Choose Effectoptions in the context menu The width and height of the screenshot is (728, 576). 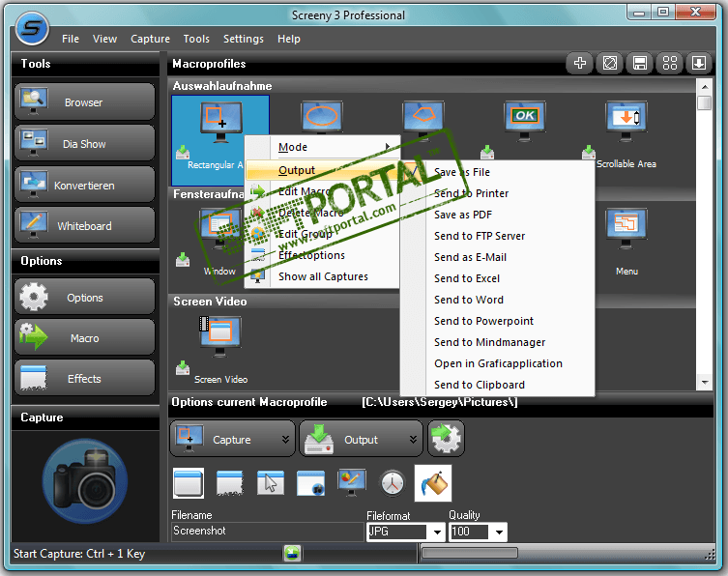tap(323, 255)
